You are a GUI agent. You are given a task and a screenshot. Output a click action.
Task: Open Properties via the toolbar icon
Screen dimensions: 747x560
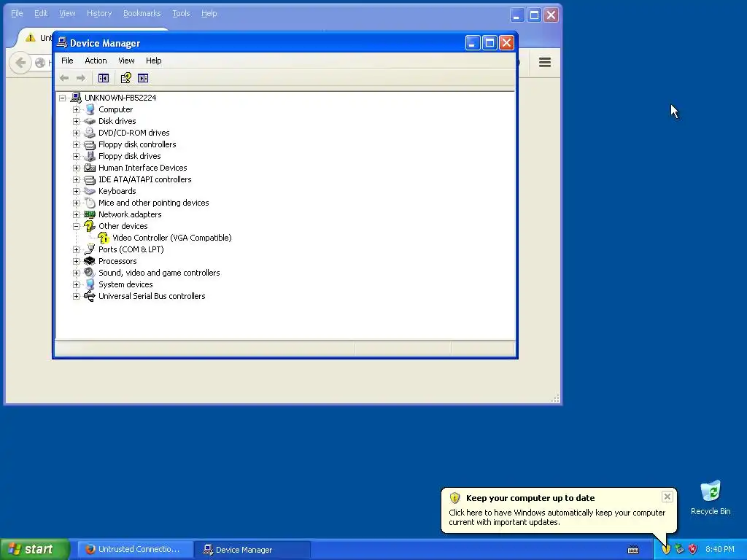(125, 78)
